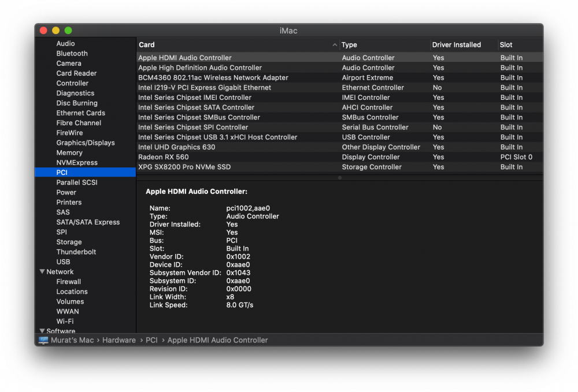Click Apple HDMI Audio Controller path segment
578x392 pixels.
[217, 340]
